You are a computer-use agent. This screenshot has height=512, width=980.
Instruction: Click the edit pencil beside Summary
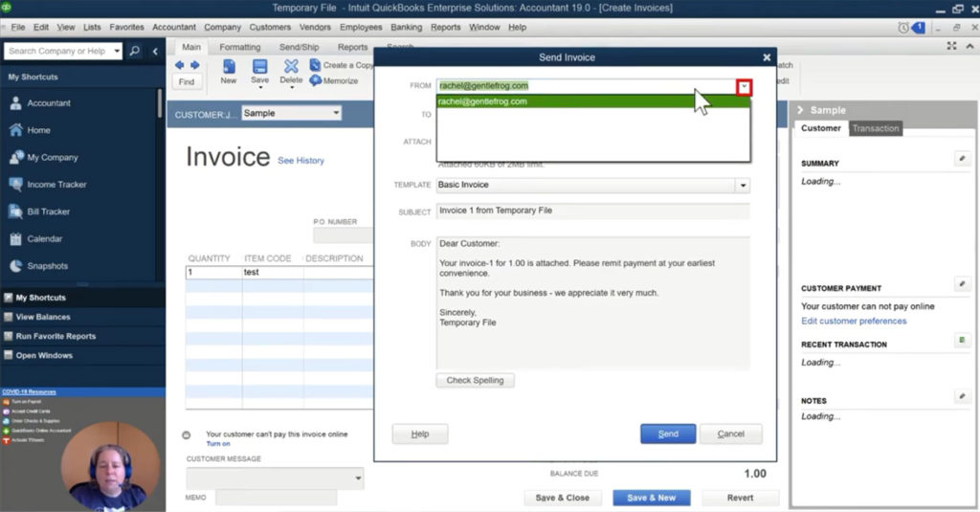(x=962, y=159)
